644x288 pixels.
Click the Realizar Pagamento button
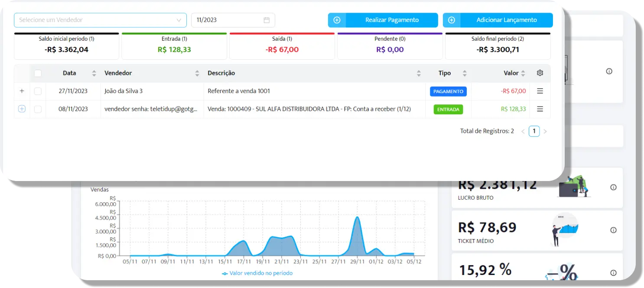click(x=383, y=20)
